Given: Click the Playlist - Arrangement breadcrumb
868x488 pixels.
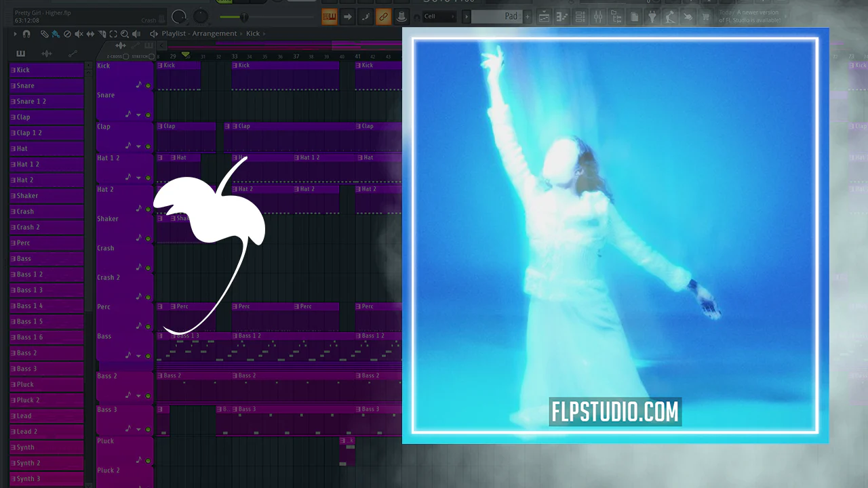Looking at the screenshot, I should click(x=199, y=34).
